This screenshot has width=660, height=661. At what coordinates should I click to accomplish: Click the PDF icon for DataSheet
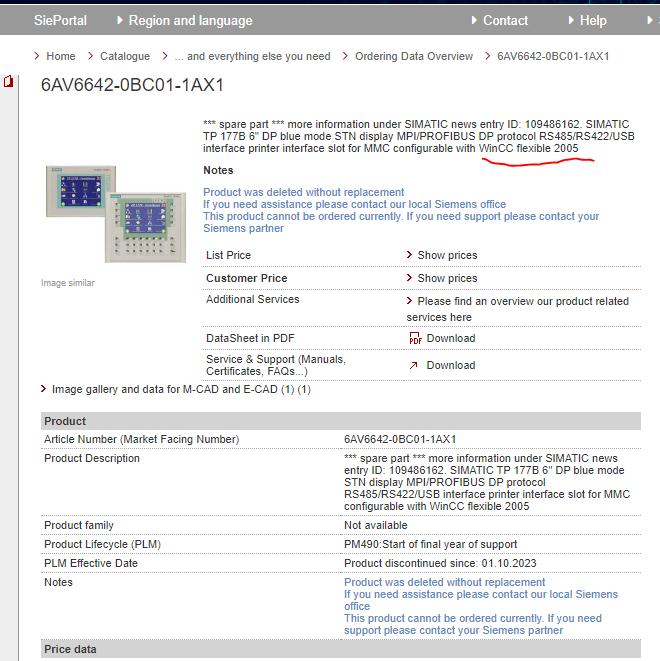point(415,338)
